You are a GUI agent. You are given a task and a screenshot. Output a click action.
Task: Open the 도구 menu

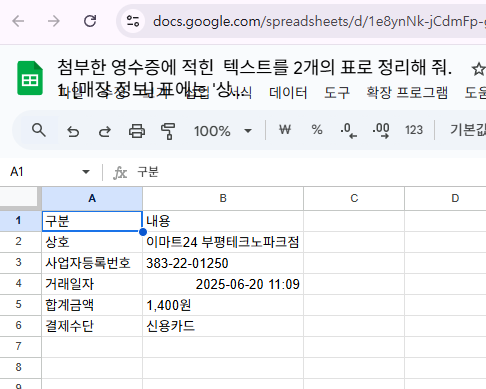coord(337,92)
